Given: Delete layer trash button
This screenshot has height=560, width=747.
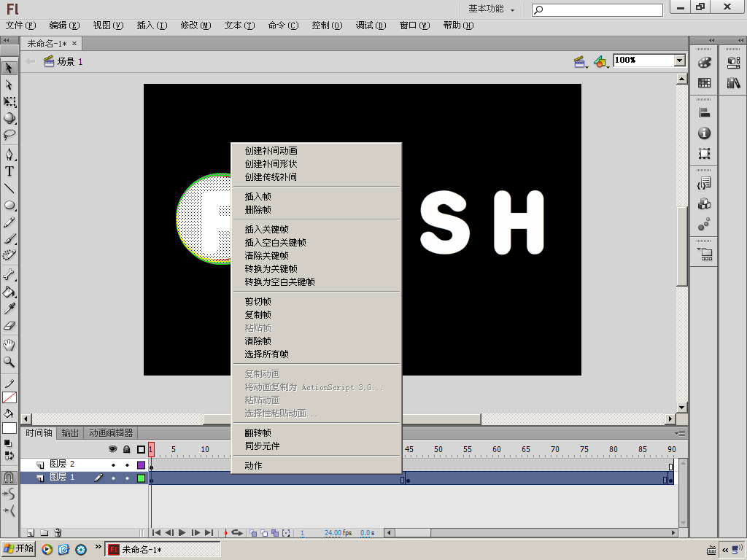Looking at the screenshot, I should point(58,533).
